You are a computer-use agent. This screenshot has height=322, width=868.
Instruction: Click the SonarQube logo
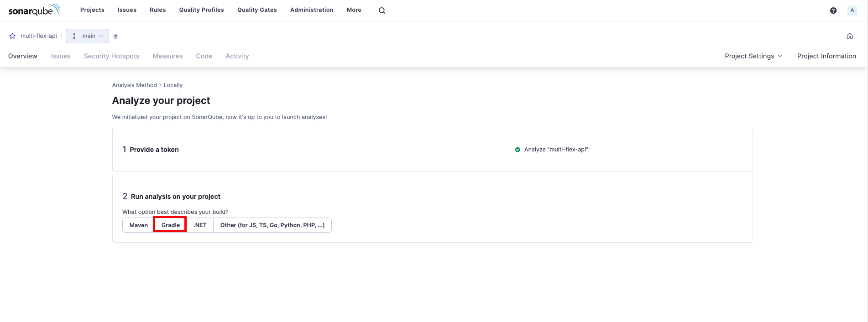click(34, 10)
